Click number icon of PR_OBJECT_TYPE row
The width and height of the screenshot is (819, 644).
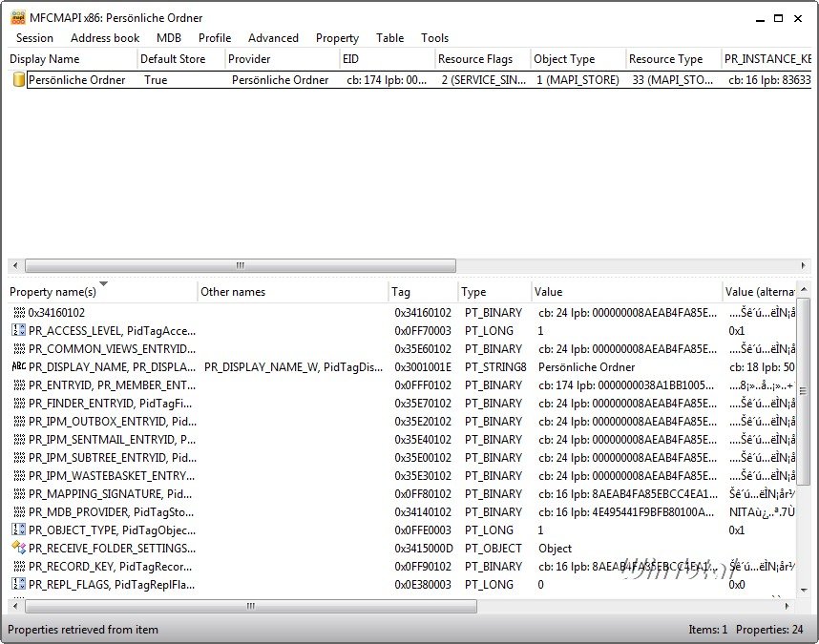[x=18, y=530]
